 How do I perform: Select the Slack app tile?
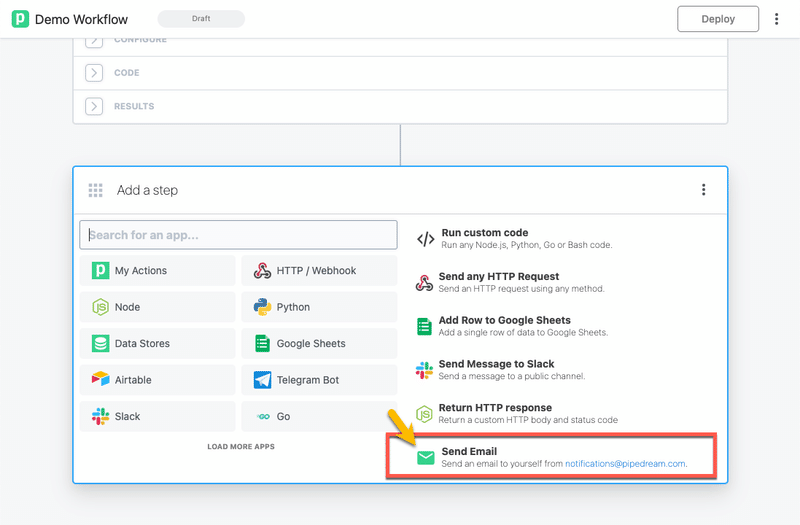click(157, 416)
